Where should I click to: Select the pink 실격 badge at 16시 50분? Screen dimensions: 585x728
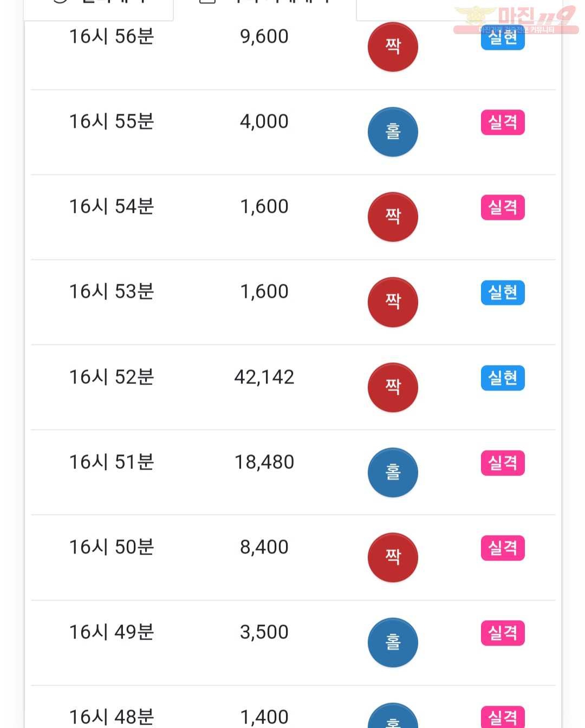coord(503,548)
